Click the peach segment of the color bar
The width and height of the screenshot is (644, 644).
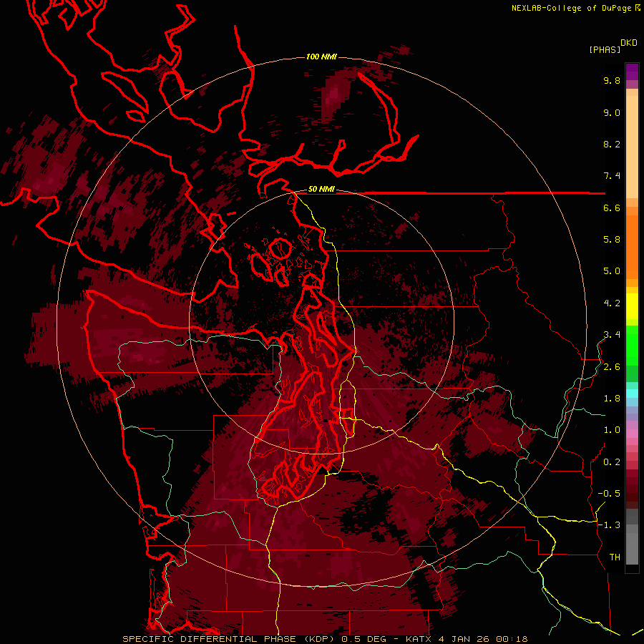tap(632, 147)
